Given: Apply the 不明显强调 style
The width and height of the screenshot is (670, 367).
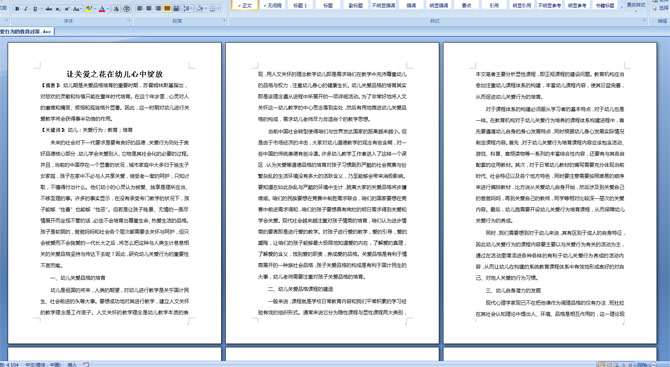Looking at the screenshot, I should [384, 5].
